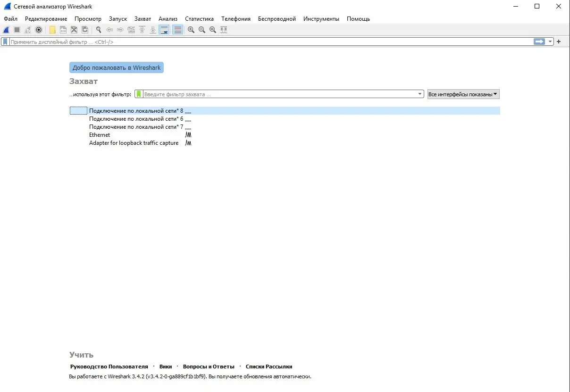The image size is (570, 392).
Task: Click the find packet magnifier icon
Action: click(x=99, y=30)
